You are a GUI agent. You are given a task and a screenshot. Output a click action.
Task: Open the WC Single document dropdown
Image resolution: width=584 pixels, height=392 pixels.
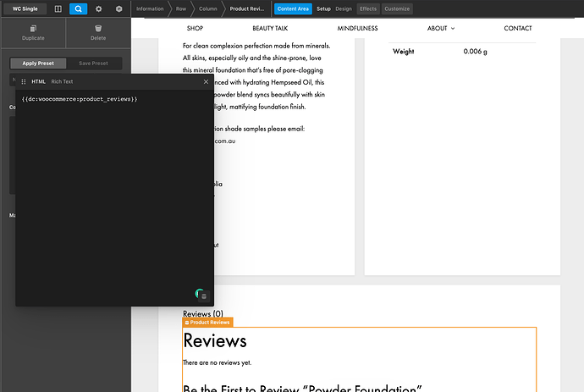23,8
